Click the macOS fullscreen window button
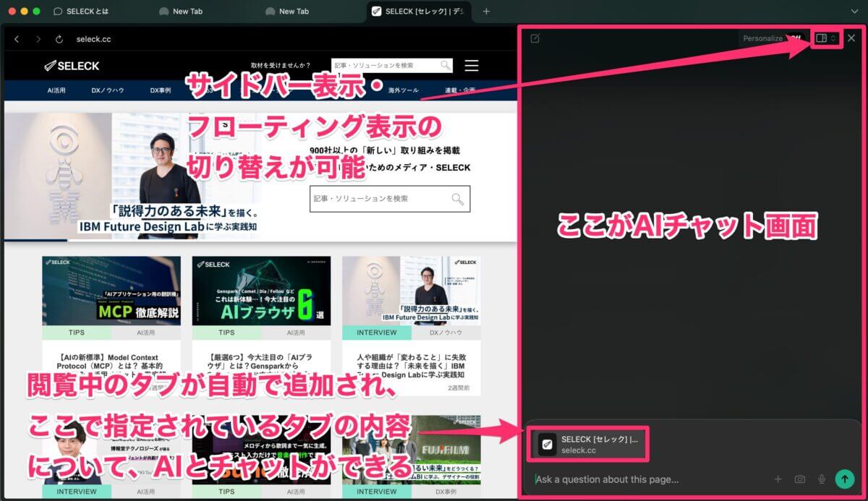The image size is (868, 501). 37,12
